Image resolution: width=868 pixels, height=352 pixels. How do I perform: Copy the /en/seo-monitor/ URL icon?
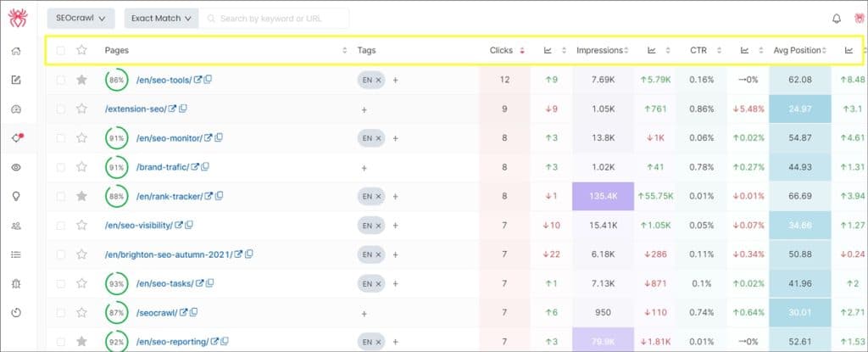click(x=219, y=137)
